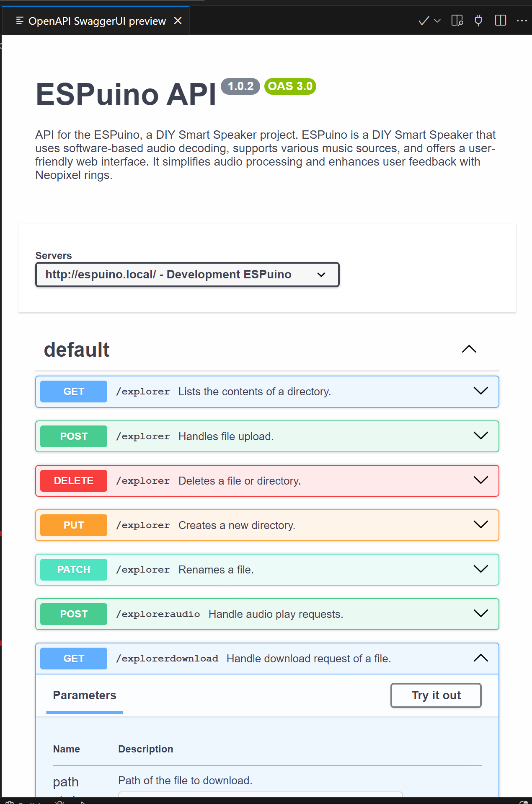The image size is (532, 804).
Task: Expand the DELETE /explorer operation row
Action: point(267,481)
